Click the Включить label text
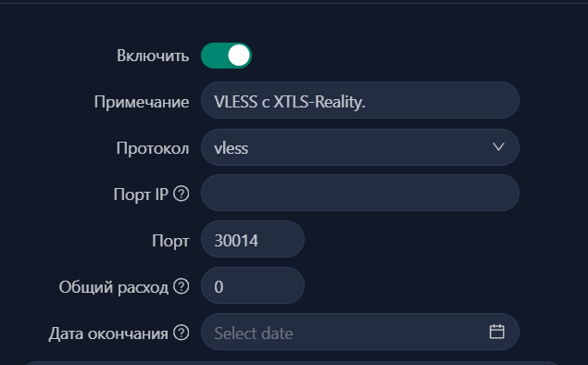The height and width of the screenshot is (365, 588). pos(153,56)
